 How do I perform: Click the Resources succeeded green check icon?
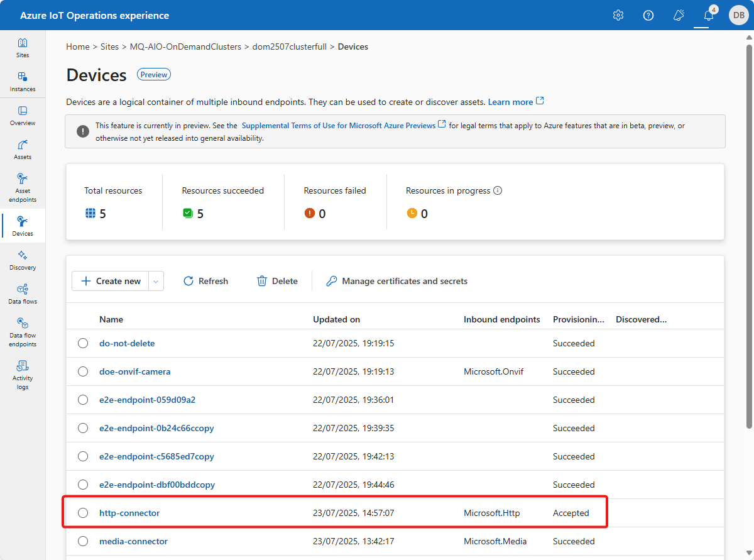(188, 214)
